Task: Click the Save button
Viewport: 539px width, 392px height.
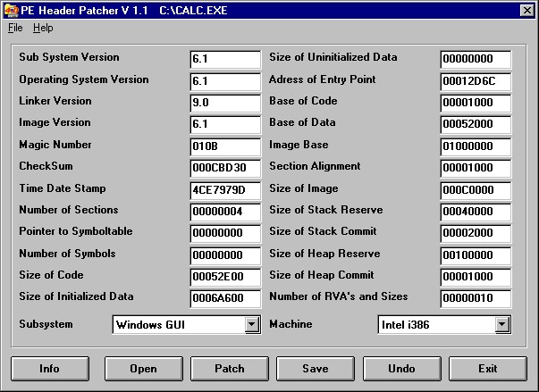Action: 316,369
